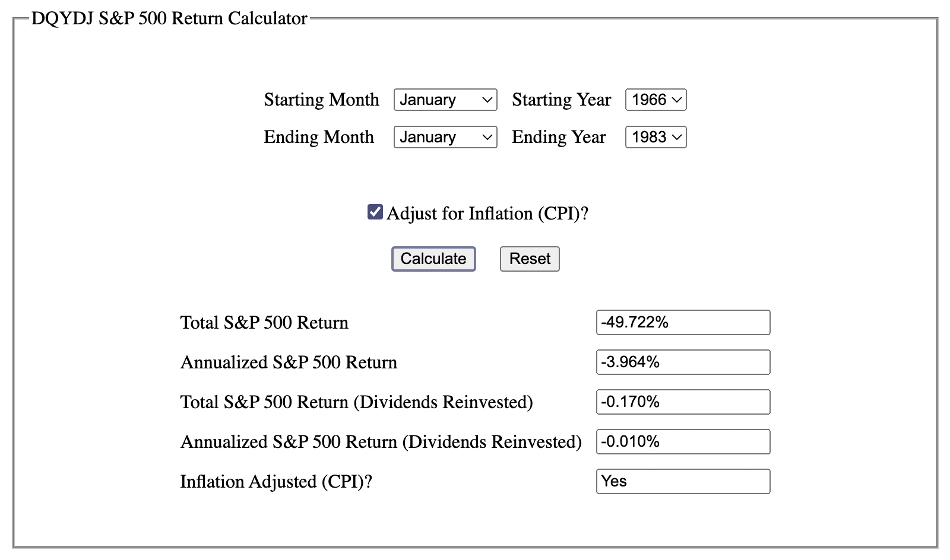Click the 'Ending Month' label

click(319, 137)
